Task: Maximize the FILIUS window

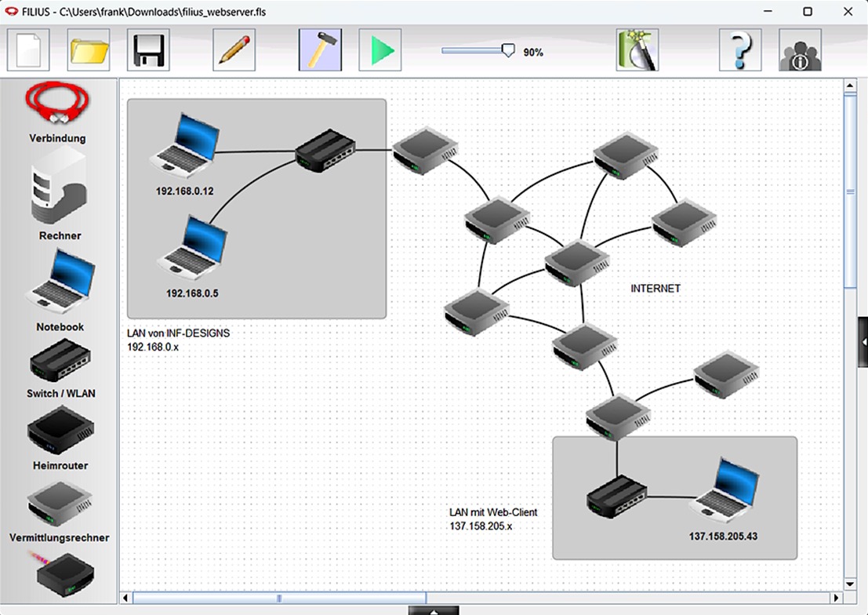Action: [x=808, y=11]
